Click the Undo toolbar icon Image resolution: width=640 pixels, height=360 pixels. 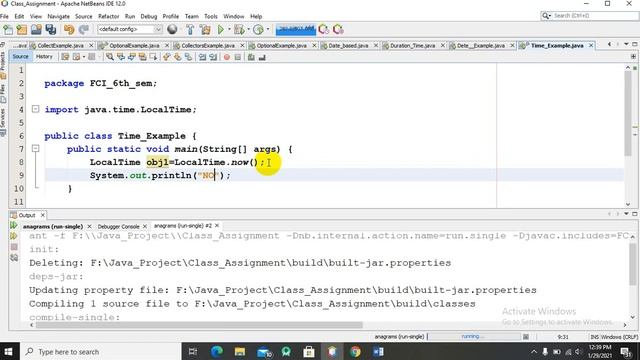click(69, 29)
